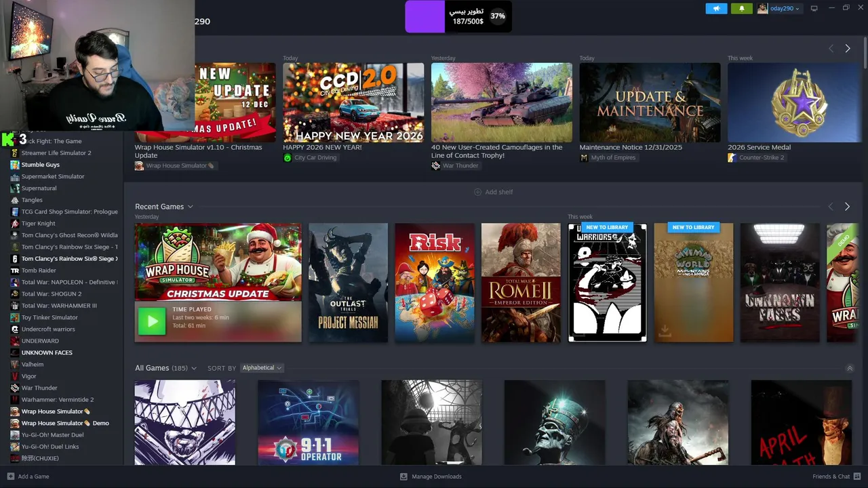Image resolution: width=868 pixels, height=488 pixels.
Task: Click the Toy Tinker Simulator sidebar icon
Action: 15,317
